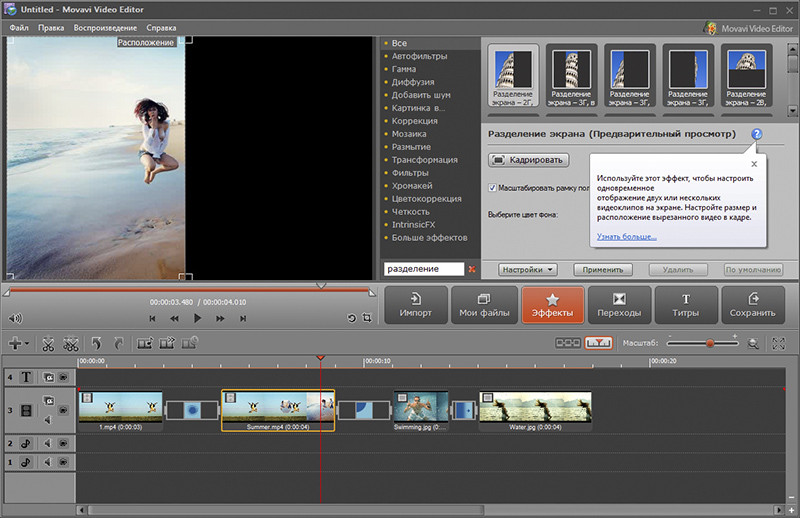Viewport: 800px width, 518px height.
Task: Step back one frame with rewind button
Action: click(x=174, y=318)
